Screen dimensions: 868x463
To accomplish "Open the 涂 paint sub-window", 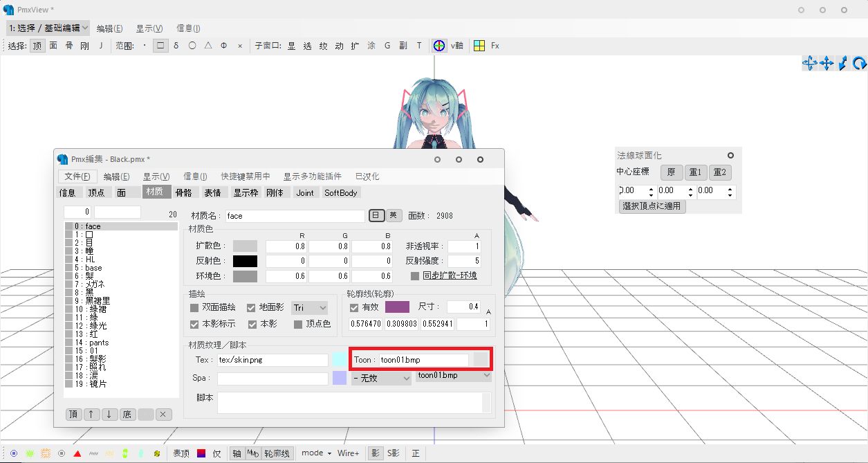I will [x=371, y=46].
